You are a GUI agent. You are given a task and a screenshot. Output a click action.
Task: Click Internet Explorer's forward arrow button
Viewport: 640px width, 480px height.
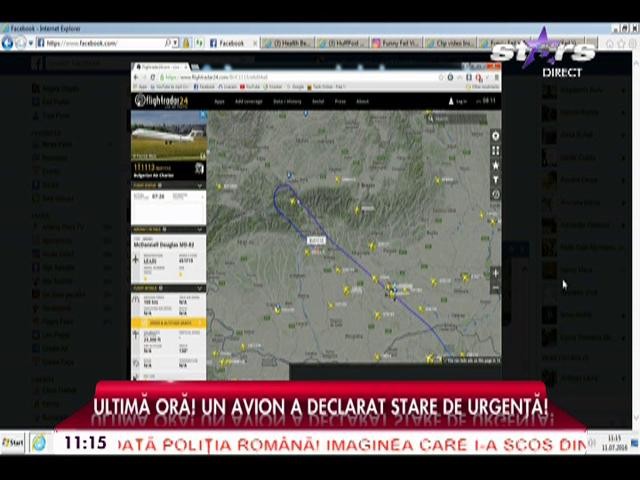[20, 43]
